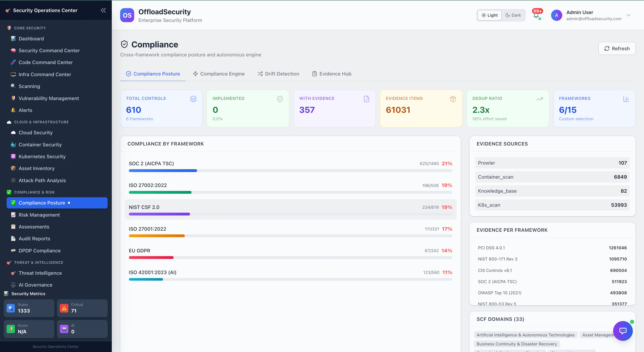Click the DPDP Compliance flag icon

[x=13, y=250]
